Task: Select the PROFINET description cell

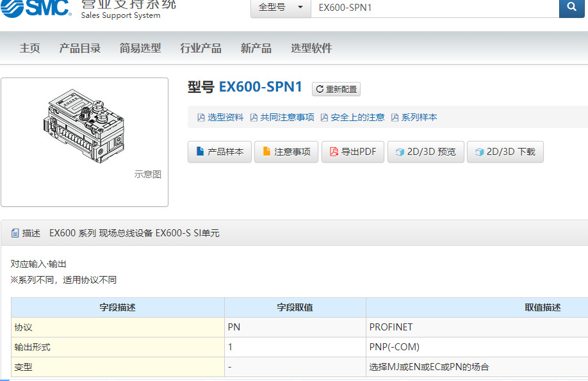Action: point(477,327)
